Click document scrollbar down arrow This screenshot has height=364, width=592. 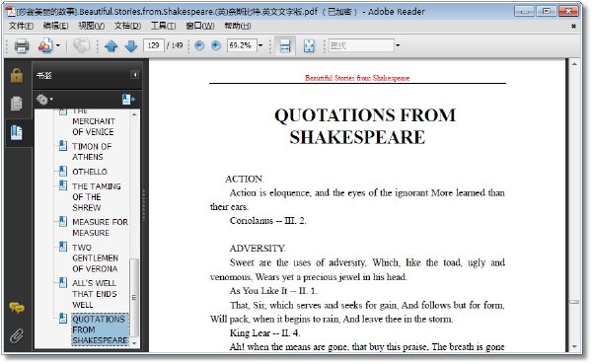point(574,346)
